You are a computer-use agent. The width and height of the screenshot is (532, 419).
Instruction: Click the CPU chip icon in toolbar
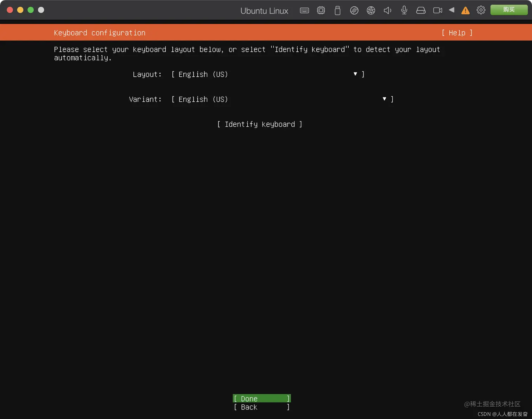321,11
